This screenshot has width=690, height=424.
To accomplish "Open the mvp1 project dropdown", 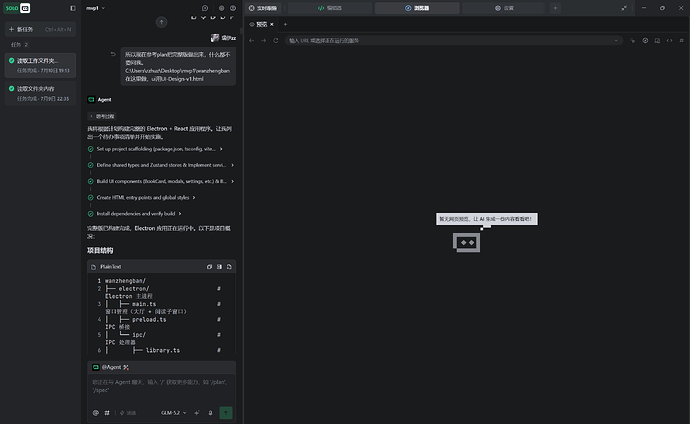I will pos(95,8).
